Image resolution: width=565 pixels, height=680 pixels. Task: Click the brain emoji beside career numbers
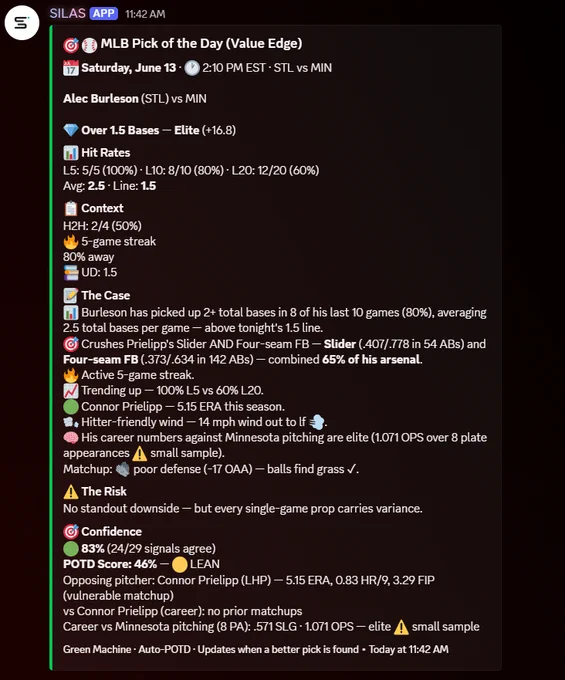tap(71, 438)
